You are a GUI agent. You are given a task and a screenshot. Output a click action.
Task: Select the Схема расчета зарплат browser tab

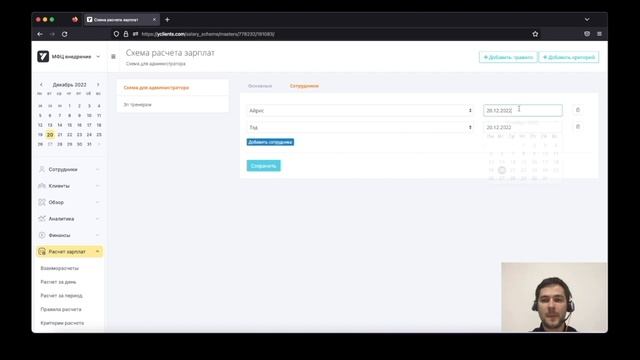[x=122, y=19]
